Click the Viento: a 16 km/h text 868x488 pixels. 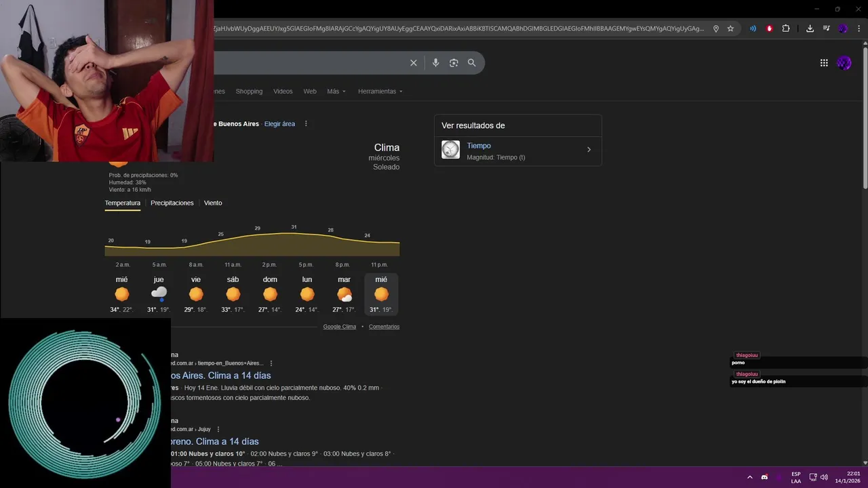[130, 190]
